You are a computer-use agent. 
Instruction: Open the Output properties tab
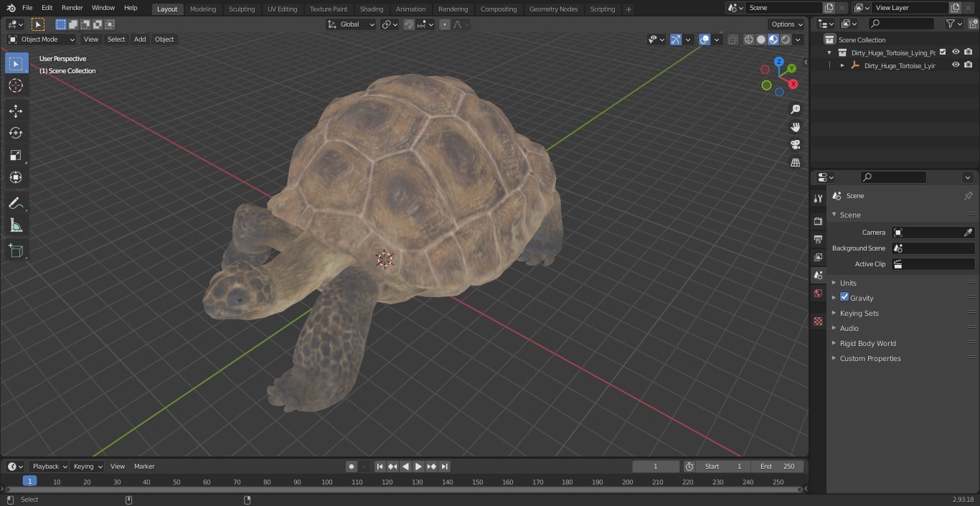pos(818,239)
